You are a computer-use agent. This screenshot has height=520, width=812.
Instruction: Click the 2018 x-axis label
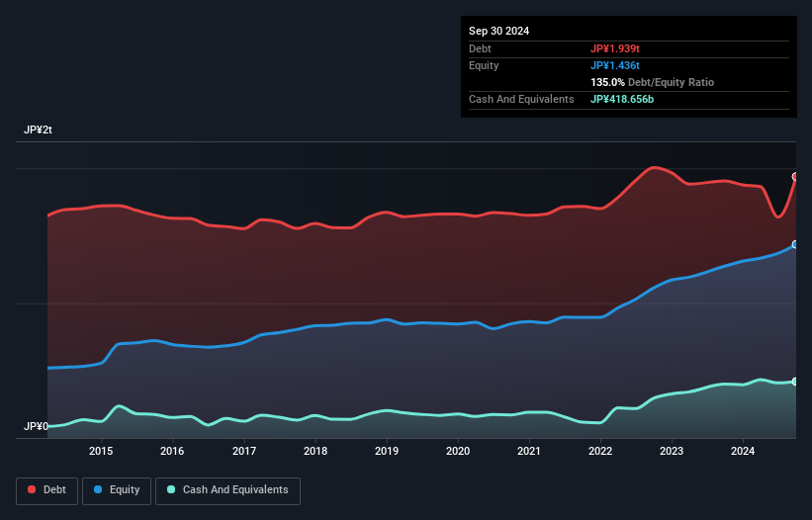tap(316, 451)
